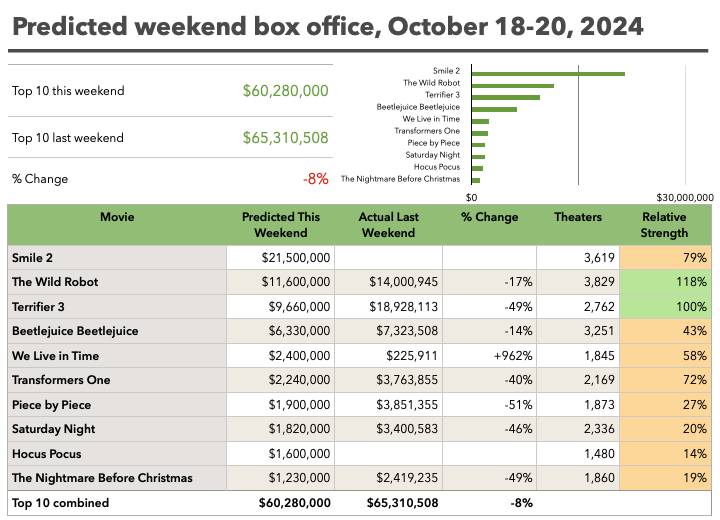Click the $60,280,000 summary value in green
720x520 pixels.
(x=285, y=90)
